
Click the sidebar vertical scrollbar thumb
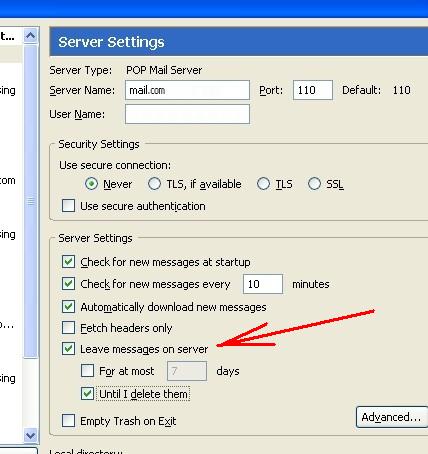click(31, 201)
